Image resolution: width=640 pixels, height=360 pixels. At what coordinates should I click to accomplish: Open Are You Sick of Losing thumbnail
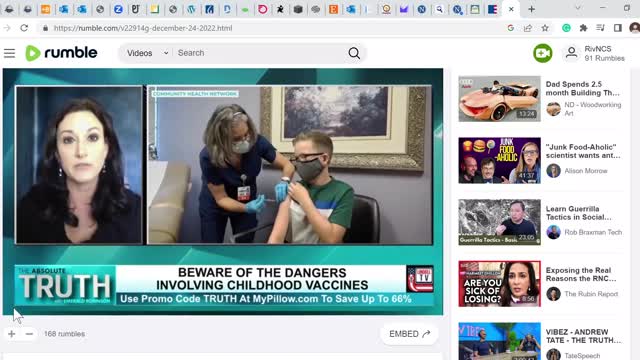tap(499, 284)
